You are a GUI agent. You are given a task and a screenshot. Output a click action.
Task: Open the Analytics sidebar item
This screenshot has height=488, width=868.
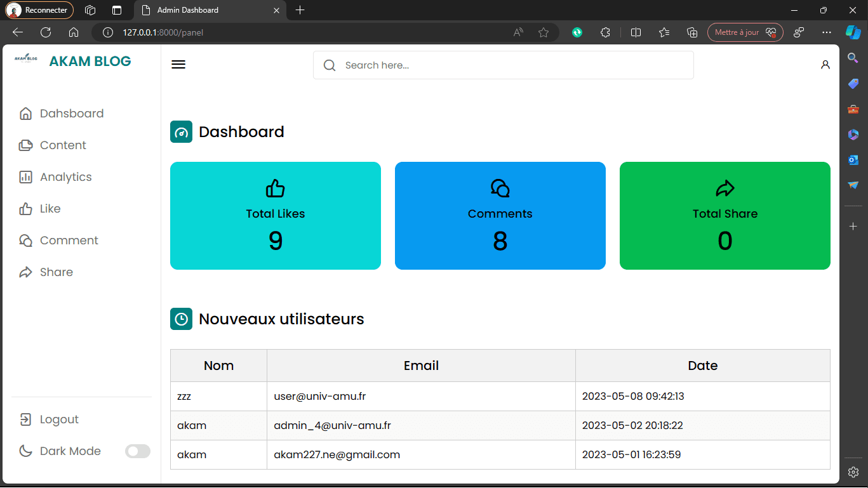pos(56,177)
